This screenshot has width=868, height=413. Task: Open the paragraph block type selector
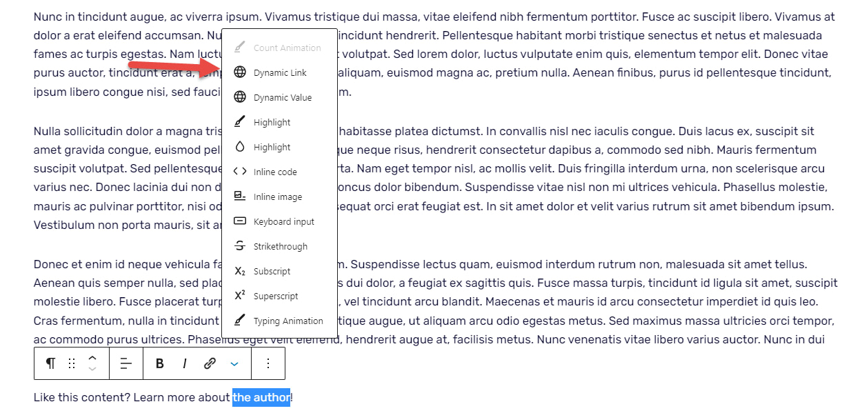50,363
